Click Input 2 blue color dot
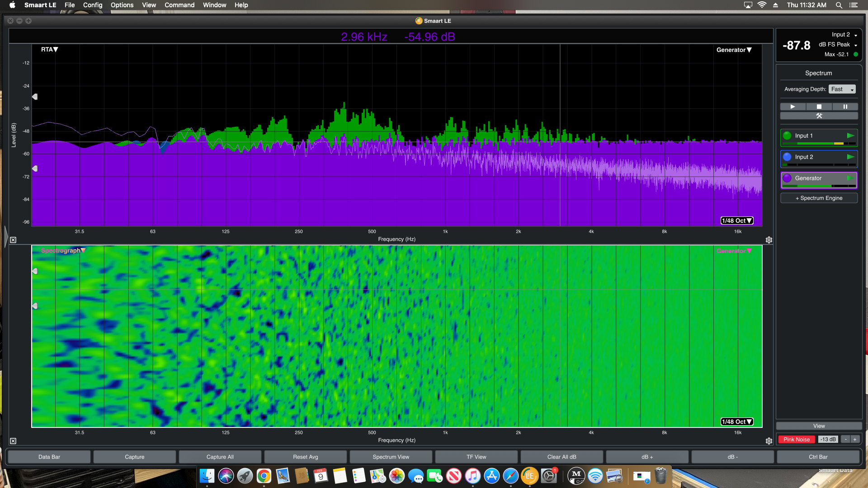868x488 pixels. tap(787, 157)
